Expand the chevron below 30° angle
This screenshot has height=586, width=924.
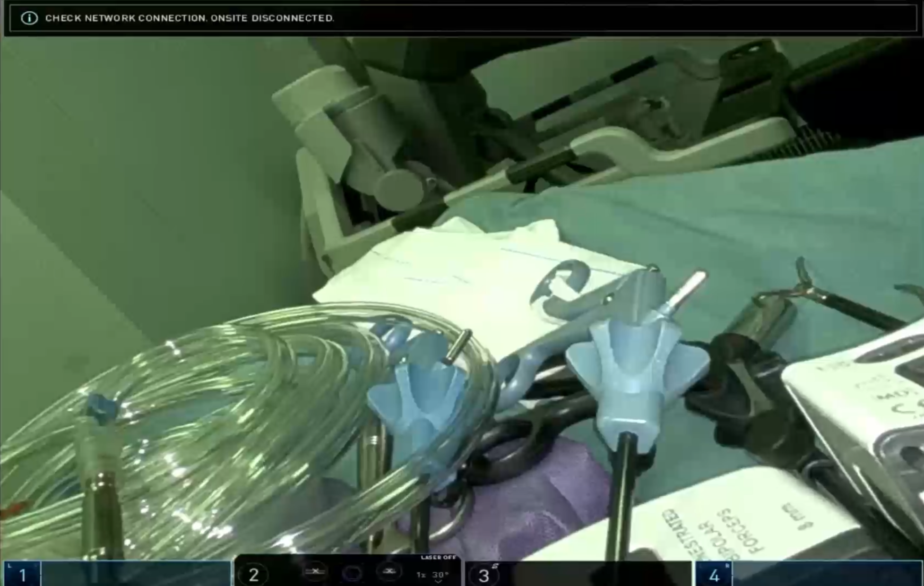pos(439,582)
